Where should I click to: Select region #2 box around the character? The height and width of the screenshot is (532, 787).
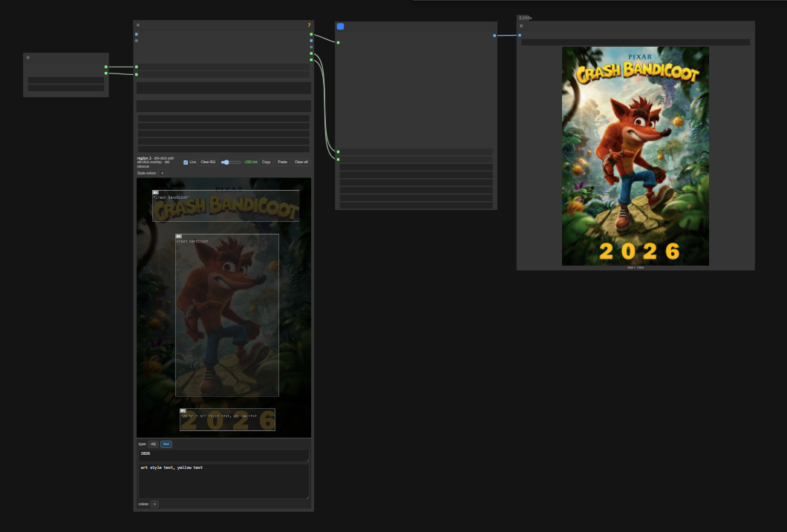click(227, 315)
